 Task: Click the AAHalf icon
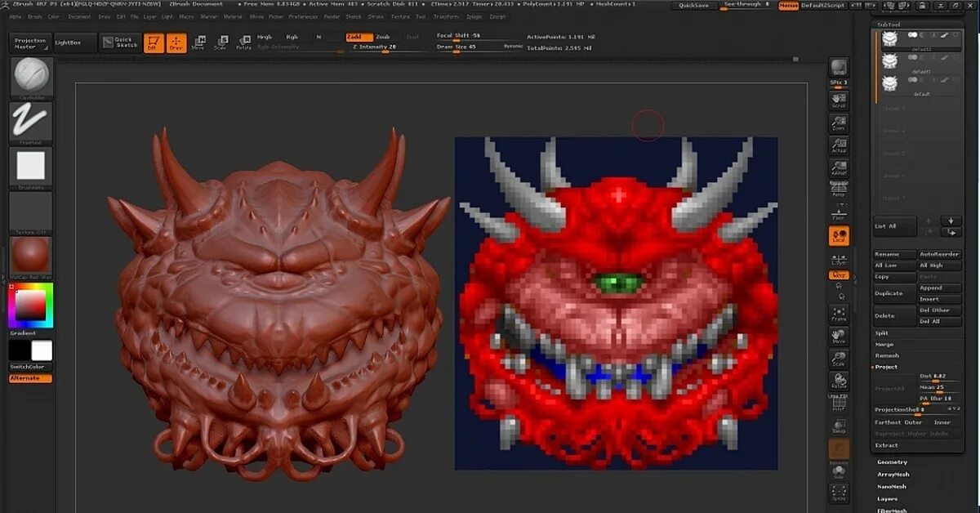839,168
